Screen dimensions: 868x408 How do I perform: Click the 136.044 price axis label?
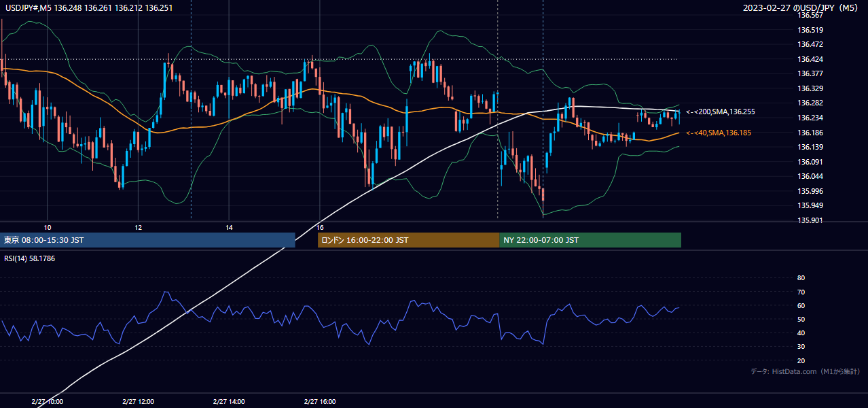[x=810, y=176]
